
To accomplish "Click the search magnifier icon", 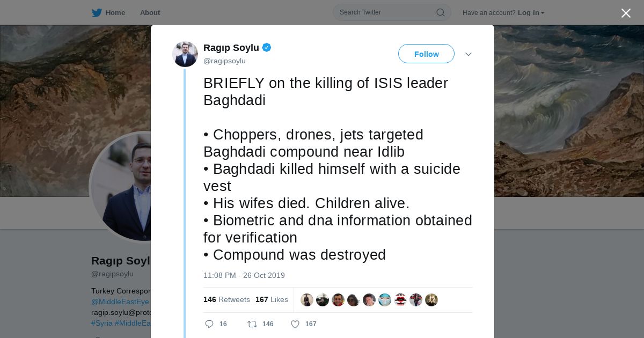I will pos(440,12).
